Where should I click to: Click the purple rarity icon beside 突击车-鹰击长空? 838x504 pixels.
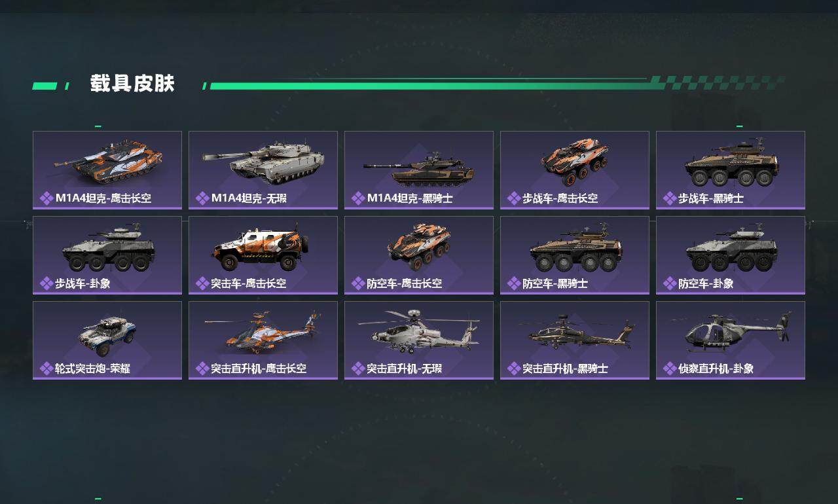pos(202,283)
